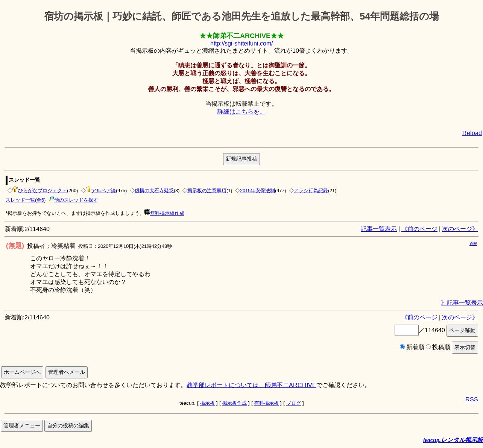Open 記事一覧表示 link above the post
Screen dimensions: 483x448
click(x=379, y=229)
